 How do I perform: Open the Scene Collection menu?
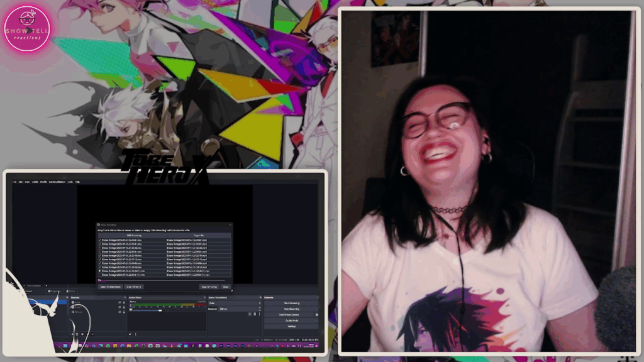coord(57,182)
